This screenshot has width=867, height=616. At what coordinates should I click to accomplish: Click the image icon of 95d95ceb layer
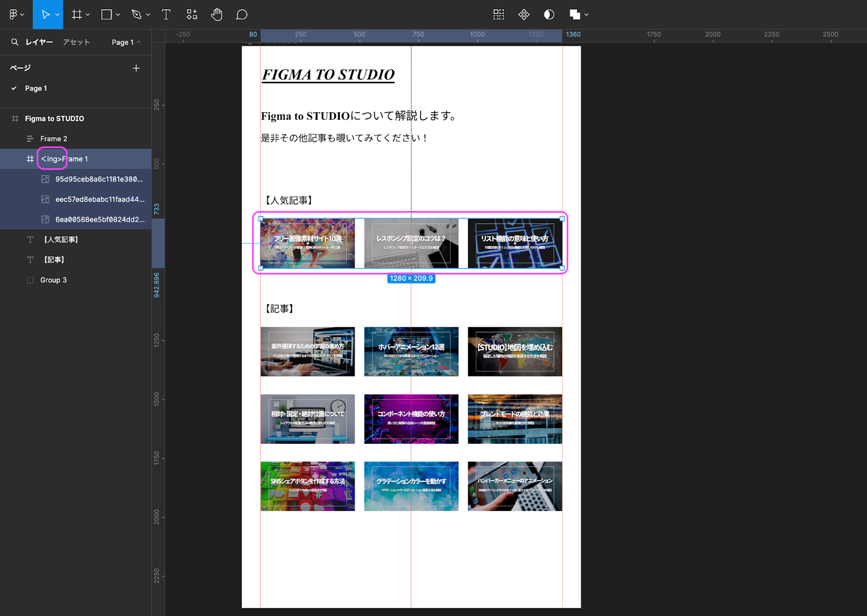click(46, 179)
